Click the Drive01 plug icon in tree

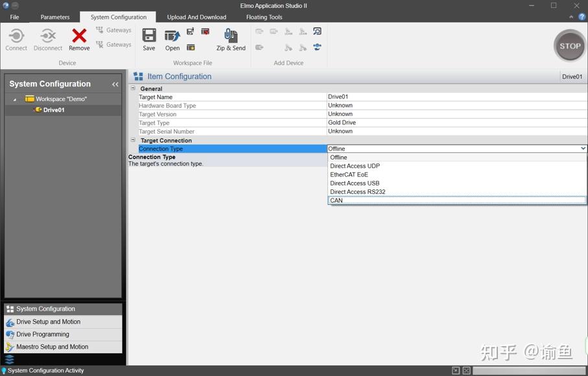pos(37,110)
